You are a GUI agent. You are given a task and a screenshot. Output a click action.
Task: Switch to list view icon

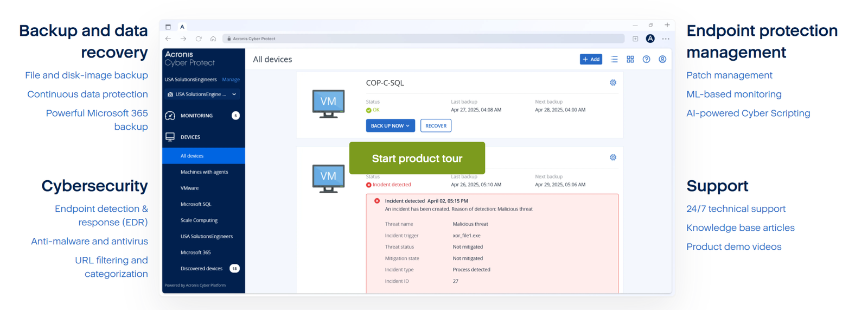[x=614, y=59]
